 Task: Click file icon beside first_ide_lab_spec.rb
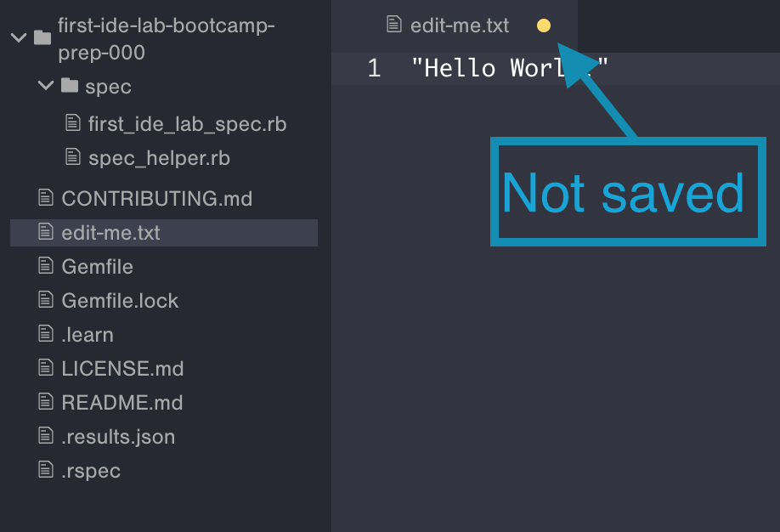click(73, 124)
